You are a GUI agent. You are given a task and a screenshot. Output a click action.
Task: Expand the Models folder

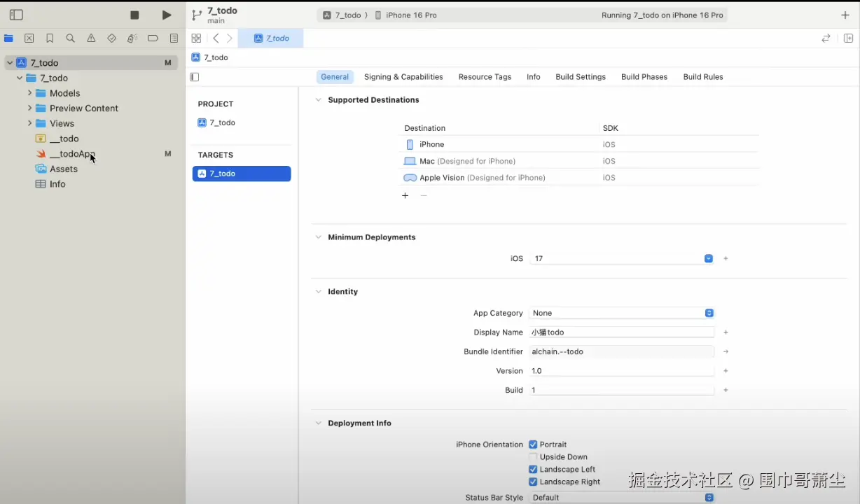29,93
